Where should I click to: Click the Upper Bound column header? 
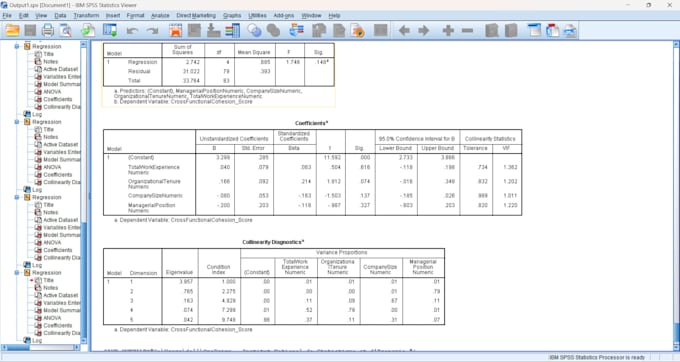(x=438, y=148)
